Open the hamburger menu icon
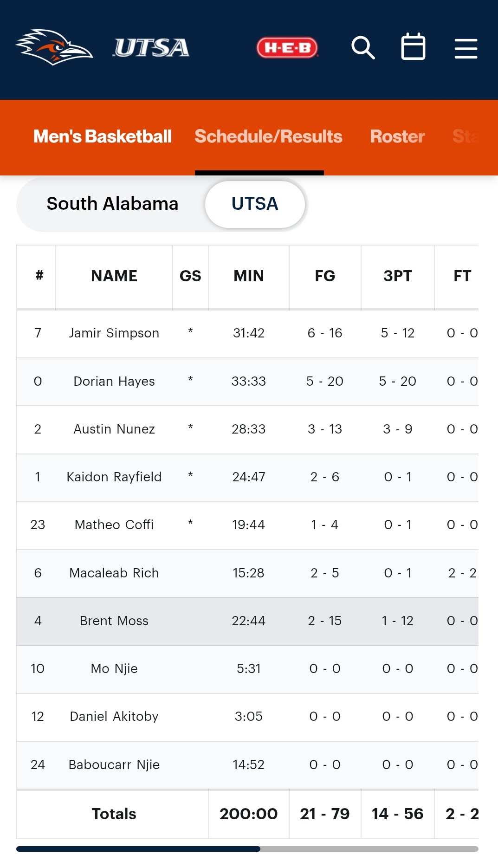The height and width of the screenshot is (868, 498). (466, 48)
